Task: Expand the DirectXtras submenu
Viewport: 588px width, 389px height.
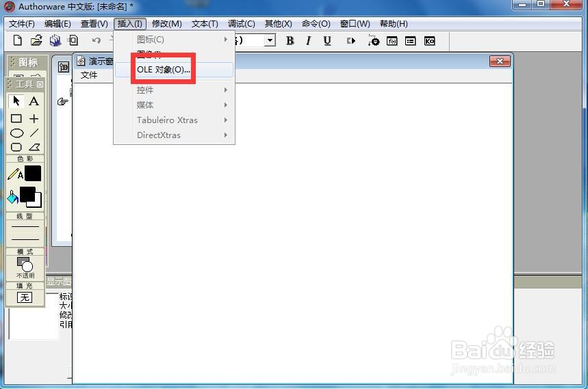Action: pyautogui.click(x=175, y=135)
